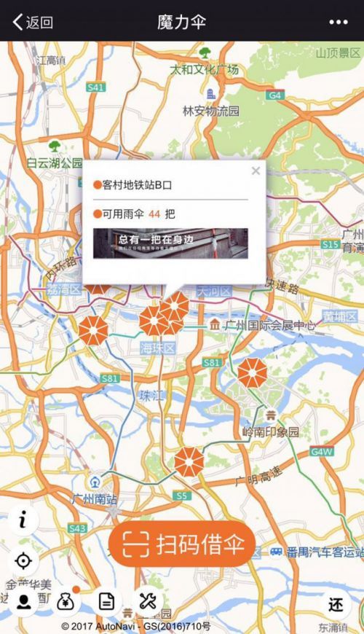Screen dimensions: 364x634
Task: Tap the 广州国际会展中心 map label
Action: (x=263, y=325)
